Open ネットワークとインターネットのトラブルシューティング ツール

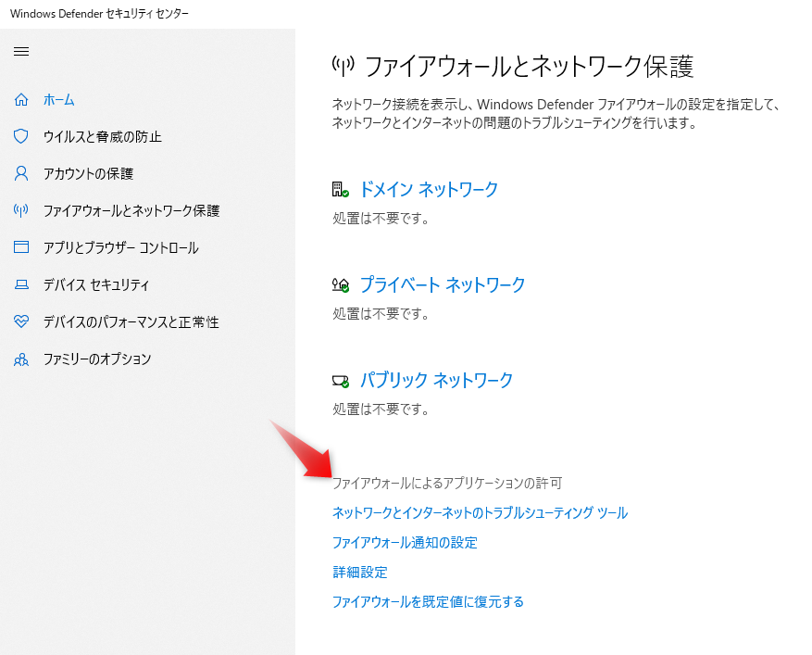point(481,512)
